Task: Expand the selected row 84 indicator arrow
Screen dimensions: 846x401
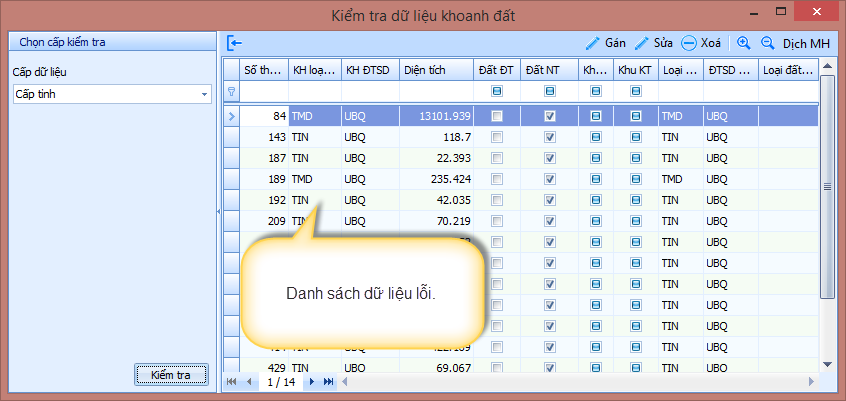Action: point(232,116)
